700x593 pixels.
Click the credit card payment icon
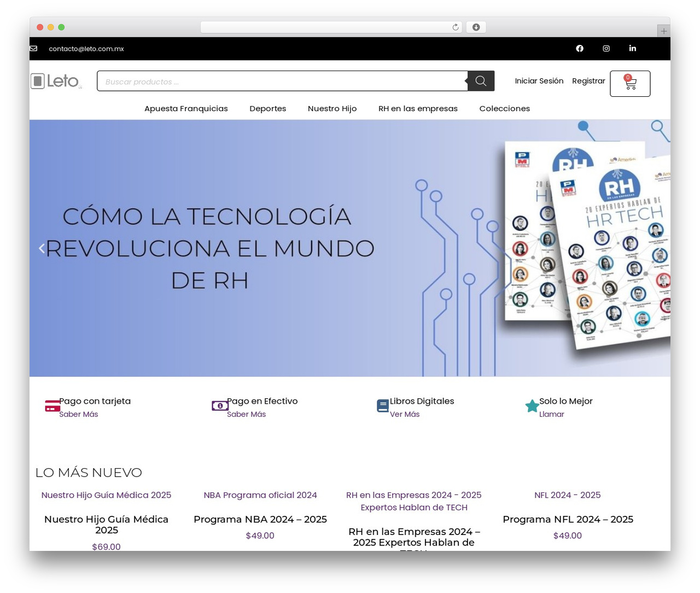52,406
